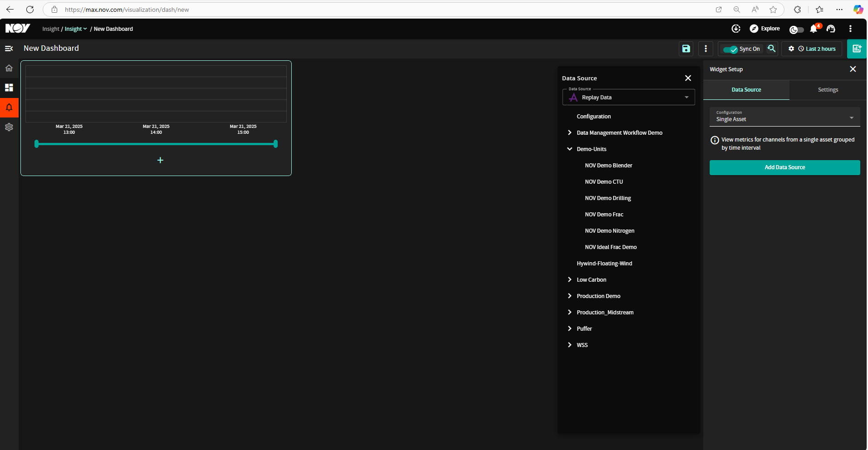Click the empty chart area in widget
This screenshot has height=450, width=868.
point(156,94)
